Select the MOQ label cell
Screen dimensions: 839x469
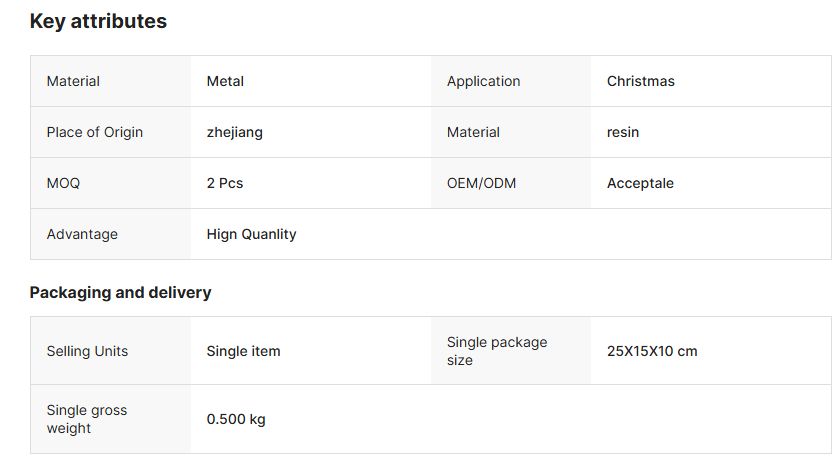pos(63,183)
